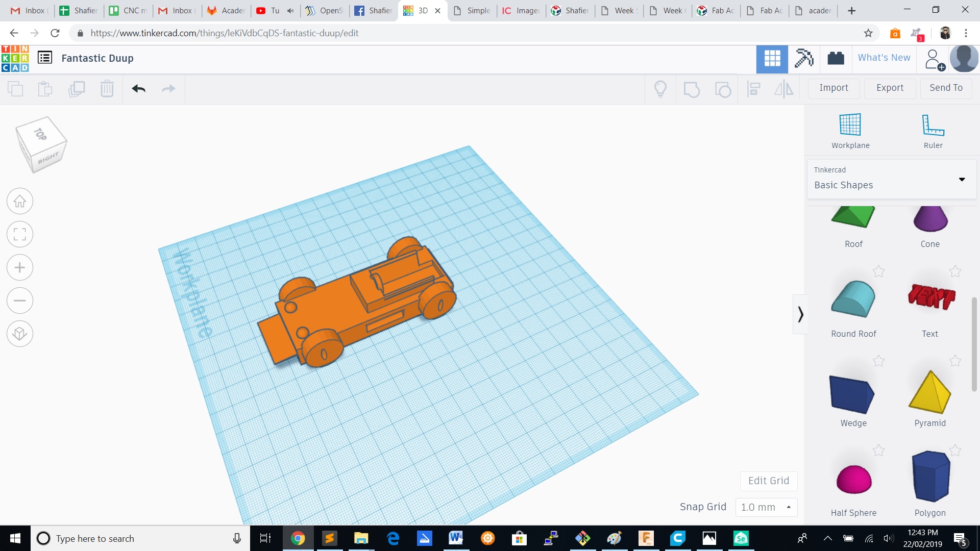Click the Edit Grid button

click(x=768, y=481)
